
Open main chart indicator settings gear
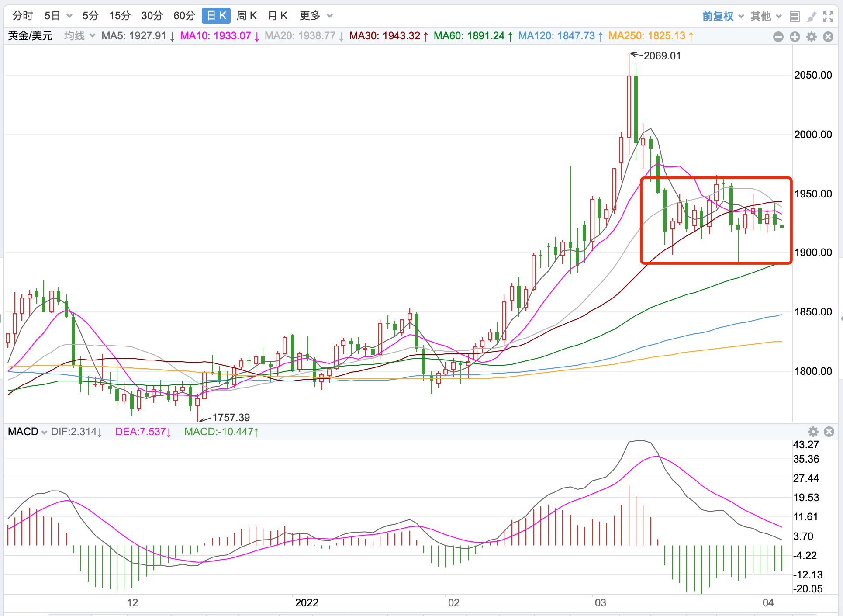coord(812,37)
